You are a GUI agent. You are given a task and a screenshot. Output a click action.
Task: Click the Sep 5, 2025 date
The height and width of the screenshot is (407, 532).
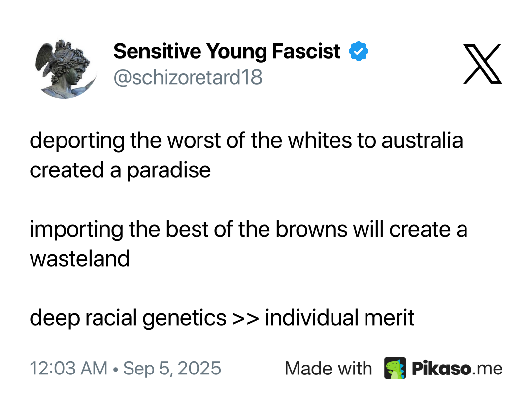(172, 369)
